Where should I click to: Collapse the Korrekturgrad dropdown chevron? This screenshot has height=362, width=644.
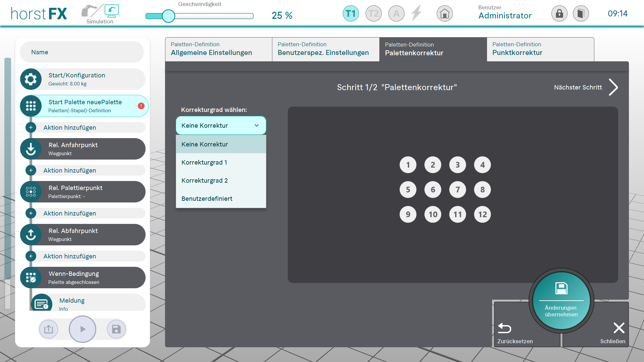(257, 125)
